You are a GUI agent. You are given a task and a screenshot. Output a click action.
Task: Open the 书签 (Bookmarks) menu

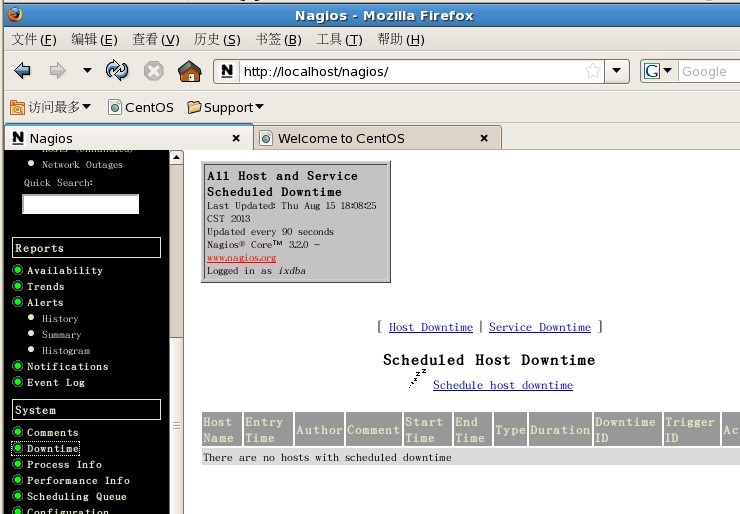click(x=278, y=39)
